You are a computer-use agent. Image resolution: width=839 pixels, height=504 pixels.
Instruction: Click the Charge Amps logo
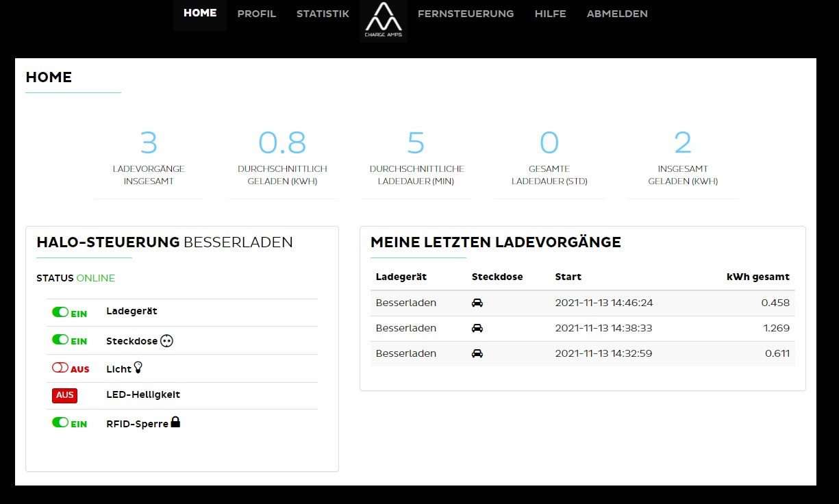coord(383,21)
